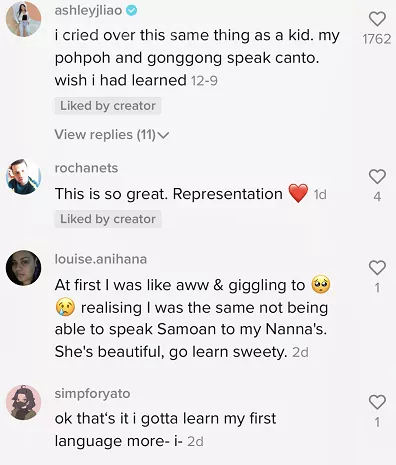Image resolution: width=396 pixels, height=465 pixels.
Task: Open simpforyato's cartoon avatar
Action: 23,402
